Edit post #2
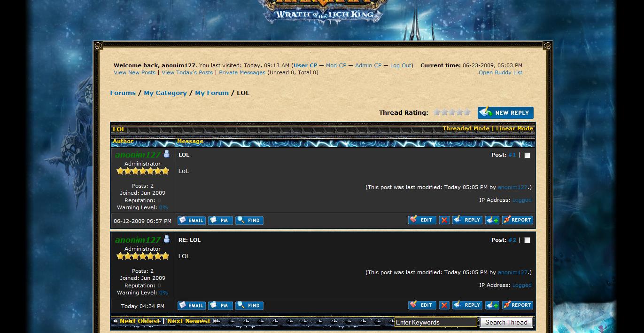The height and width of the screenshot is (333, 644). (x=422, y=305)
